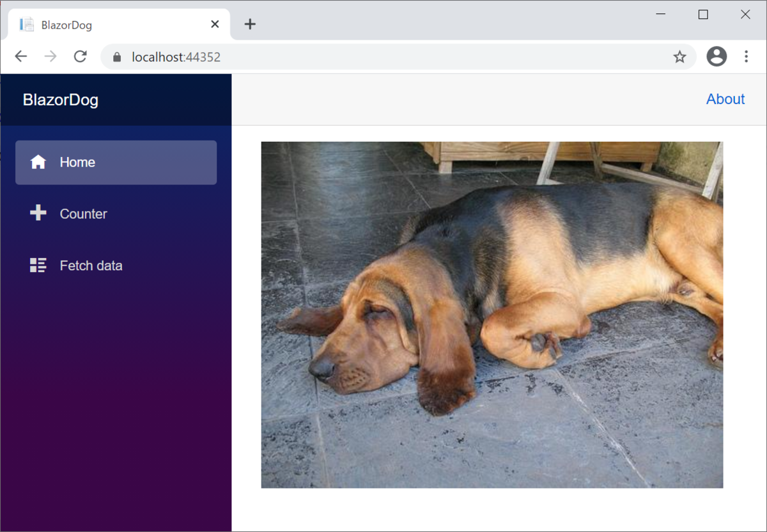Click the list icon beside Fetch data
This screenshot has width=767, height=532.
click(x=38, y=266)
